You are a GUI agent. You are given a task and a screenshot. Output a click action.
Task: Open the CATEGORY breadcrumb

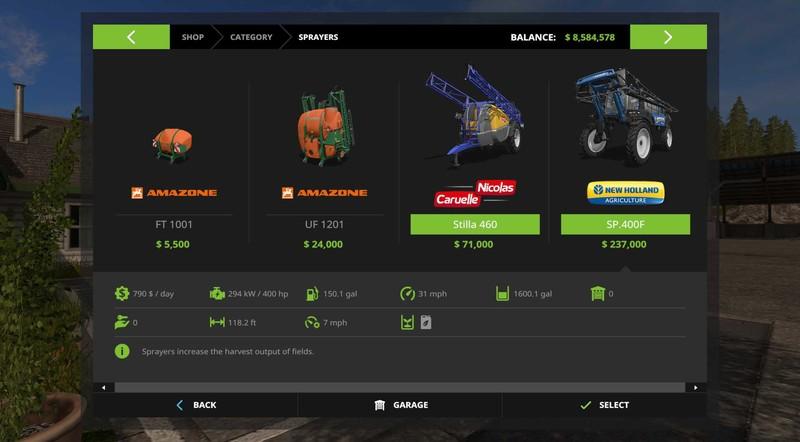[x=251, y=37]
